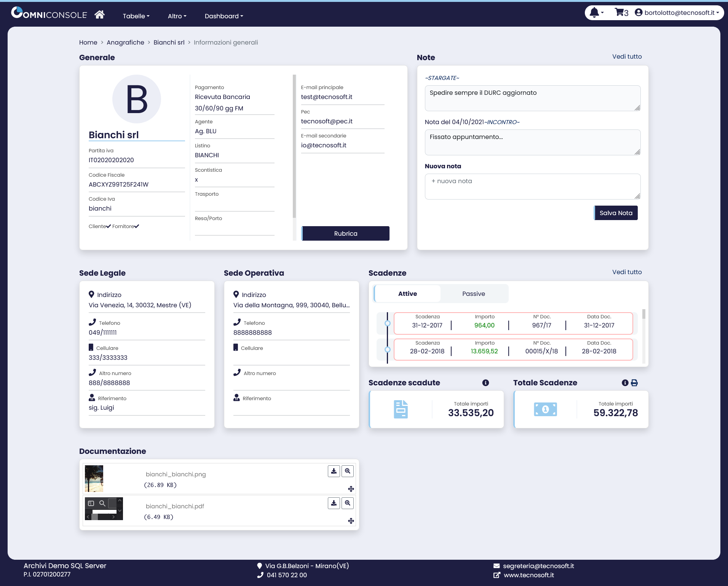Zoom preview of bianchi_bianchi.pdf
Viewport: 728px width, 586px height.
point(347,503)
